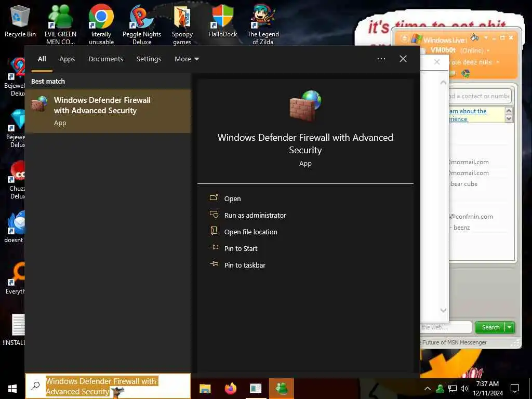Click the large firewall app icon preview
Image resolution: width=532 pixels, height=399 pixels.
305,106
